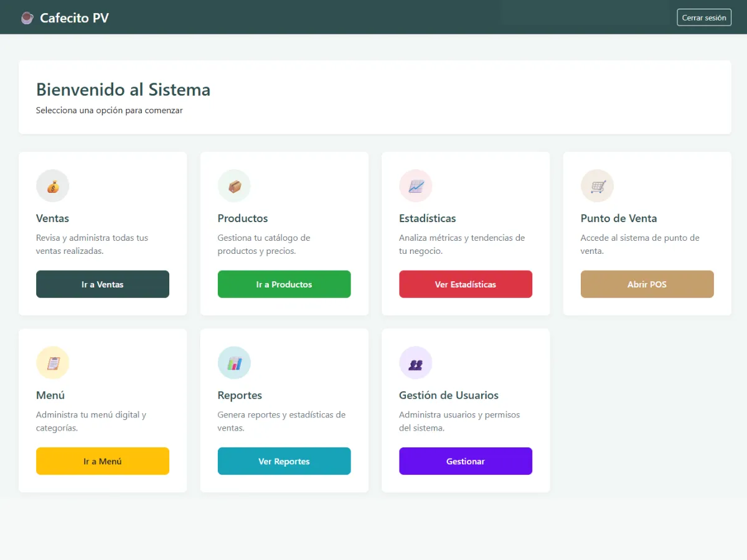Click the shopping cart Punto de Venta icon
Image resolution: width=747 pixels, height=560 pixels.
pos(598,186)
